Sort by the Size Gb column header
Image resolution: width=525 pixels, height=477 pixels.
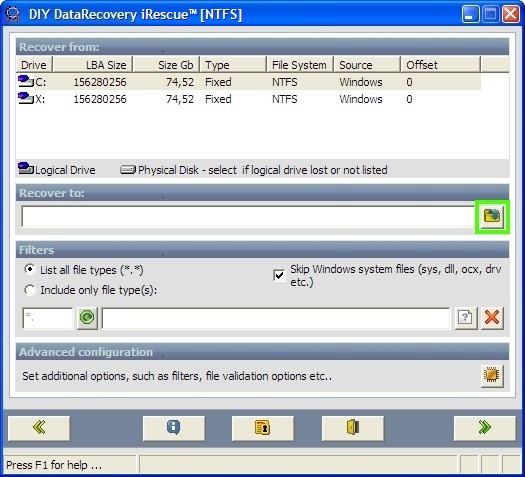click(166, 65)
